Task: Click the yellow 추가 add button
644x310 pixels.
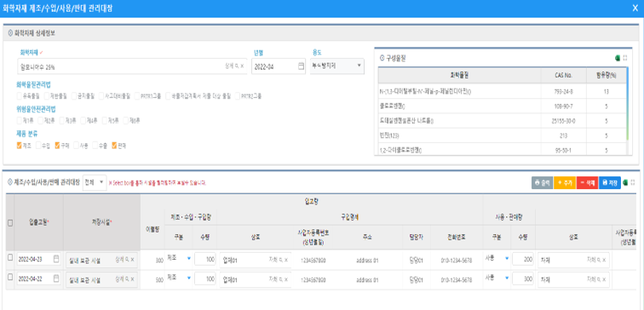Action: [565, 183]
